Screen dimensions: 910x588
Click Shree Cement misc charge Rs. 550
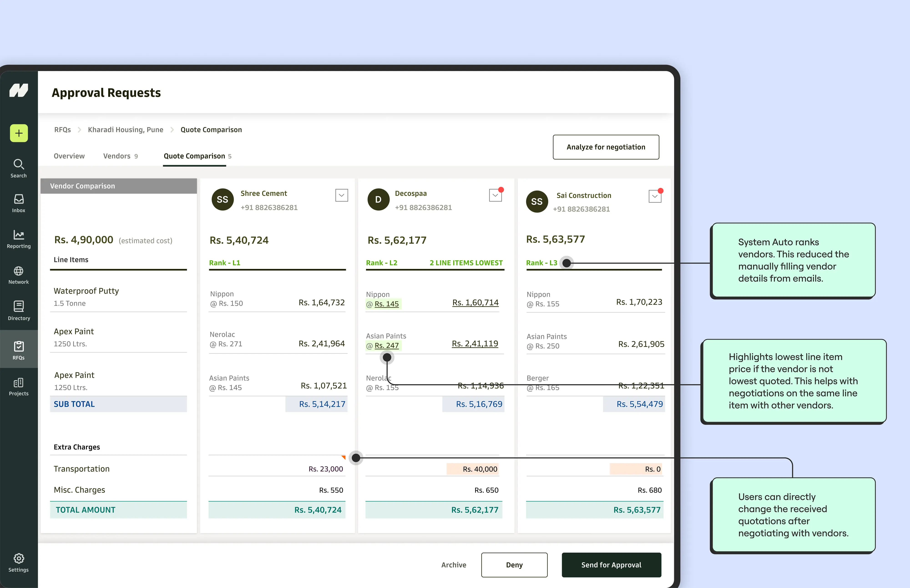331,490
